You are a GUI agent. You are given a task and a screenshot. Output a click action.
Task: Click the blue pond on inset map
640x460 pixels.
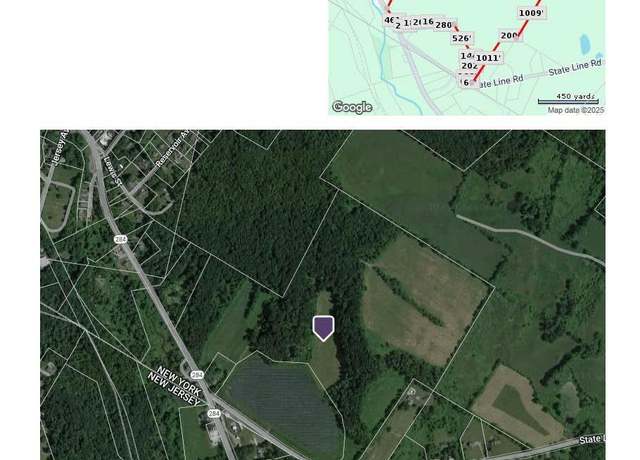pos(585,44)
